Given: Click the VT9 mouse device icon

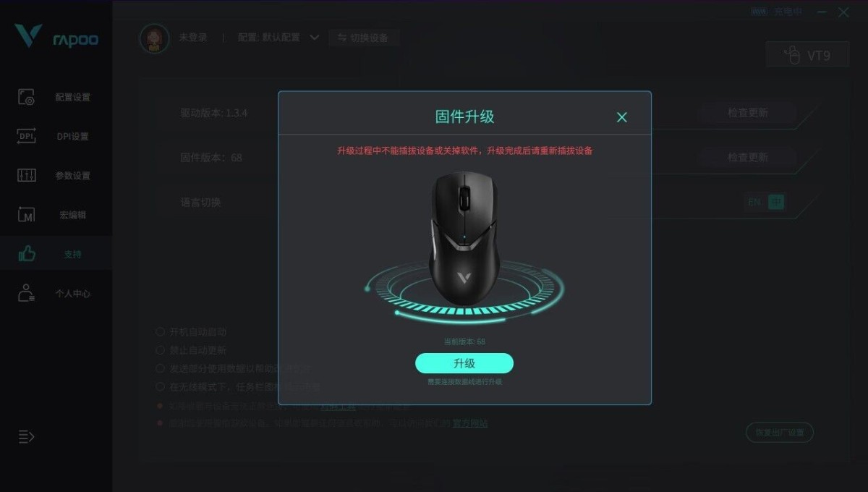Looking at the screenshot, I should (793, 55).
